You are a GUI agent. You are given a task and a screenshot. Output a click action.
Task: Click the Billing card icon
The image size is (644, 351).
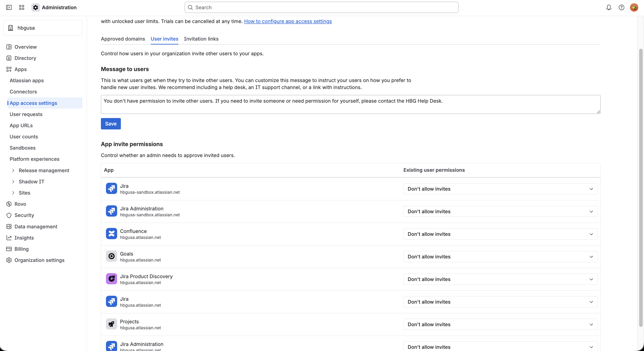tap(9, 249)
